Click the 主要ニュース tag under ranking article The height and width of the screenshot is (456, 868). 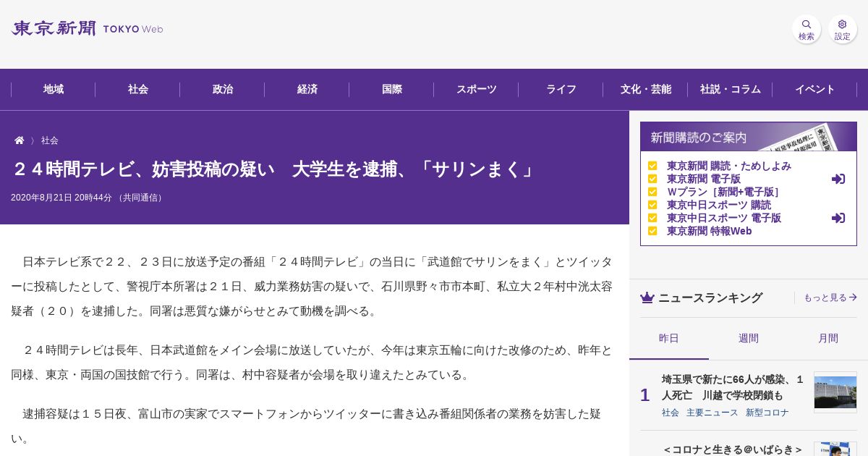(712, 413)
